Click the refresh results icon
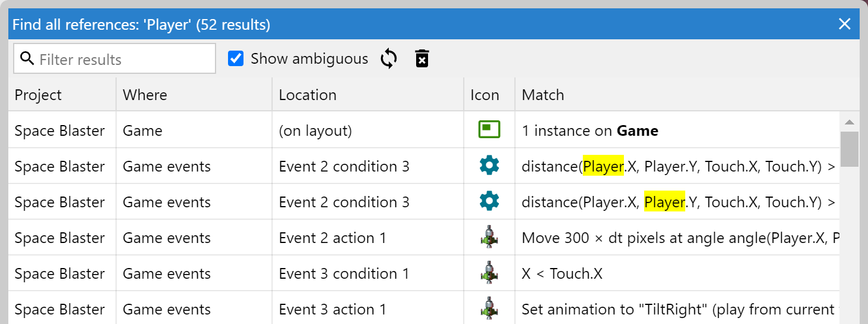868x324 pixels. click(x=389, y=59)
